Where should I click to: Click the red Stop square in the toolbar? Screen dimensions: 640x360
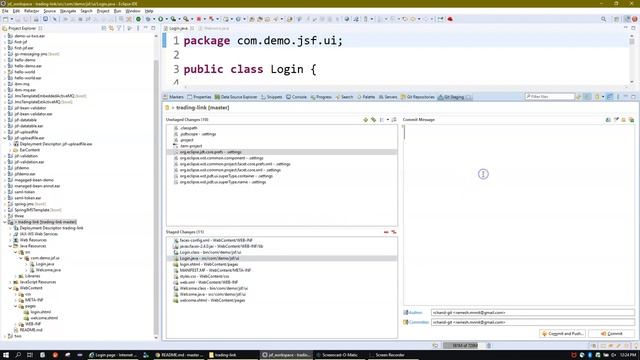(x=199, y=19)
